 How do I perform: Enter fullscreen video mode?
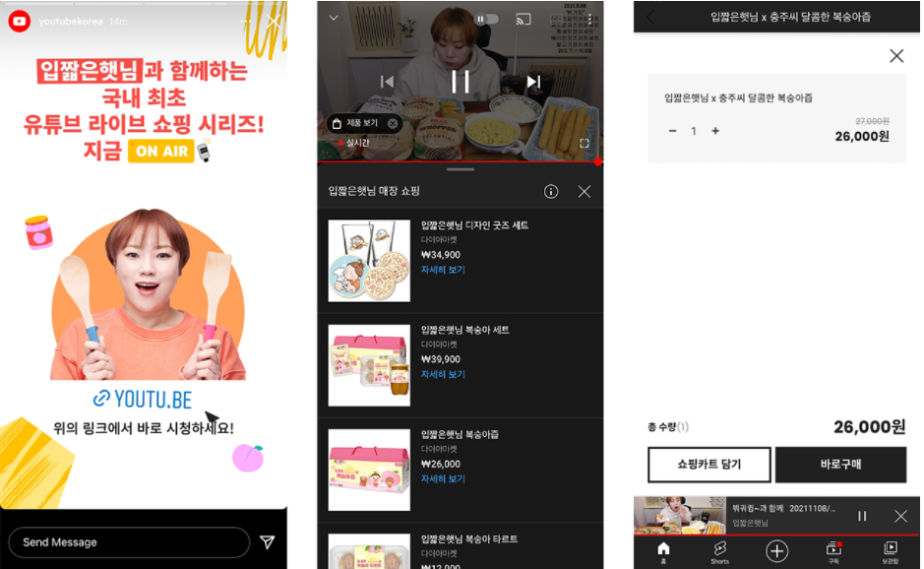pyautogui.click(x=585, y=144)
